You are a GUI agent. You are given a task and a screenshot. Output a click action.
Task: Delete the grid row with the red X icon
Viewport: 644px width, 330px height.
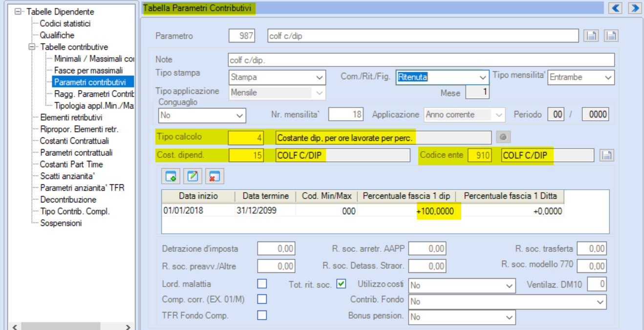214,176
